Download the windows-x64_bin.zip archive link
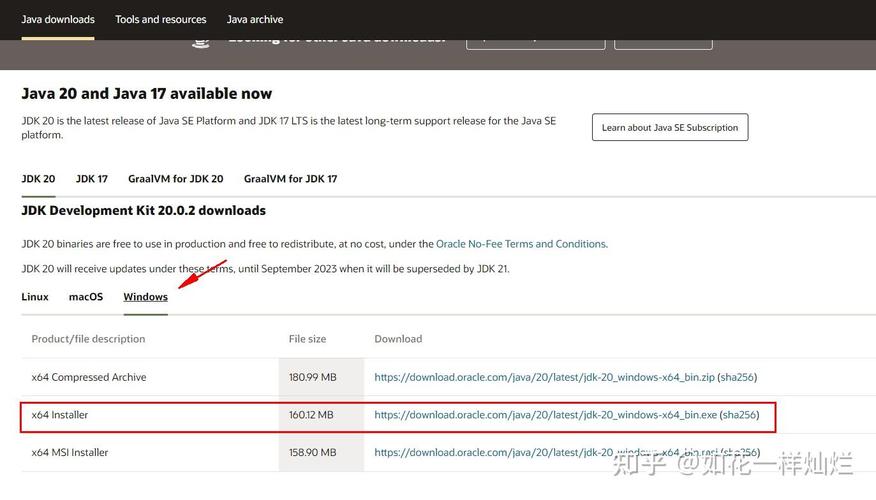This screenshot has height=500, width=876. [x=544, y=377]
